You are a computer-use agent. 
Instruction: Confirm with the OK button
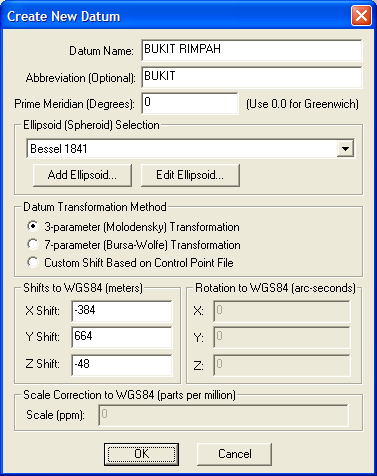pos(141,454)
